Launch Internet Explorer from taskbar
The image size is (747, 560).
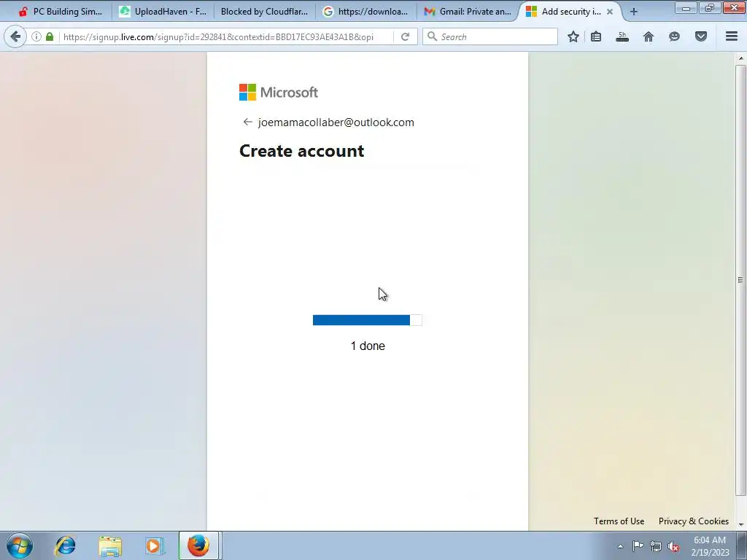tap(65, 545)
